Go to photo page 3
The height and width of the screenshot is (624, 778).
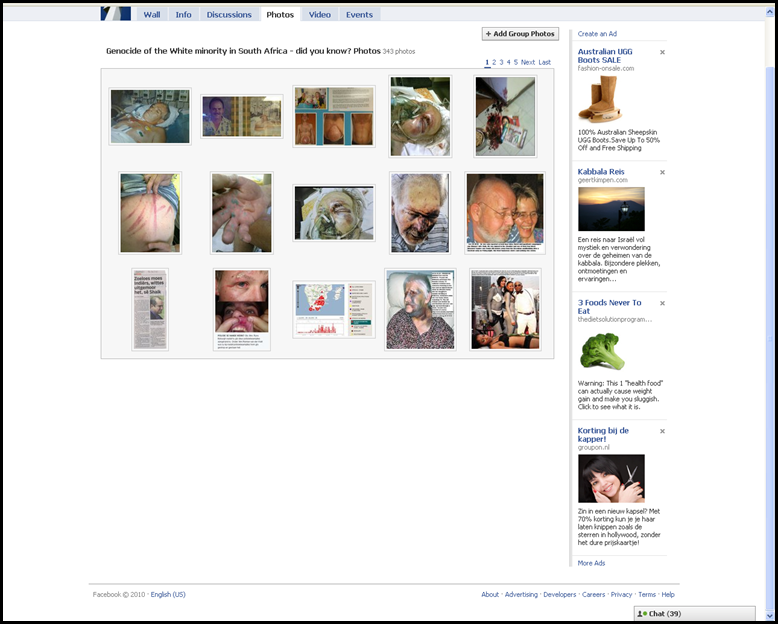(501, 62)
